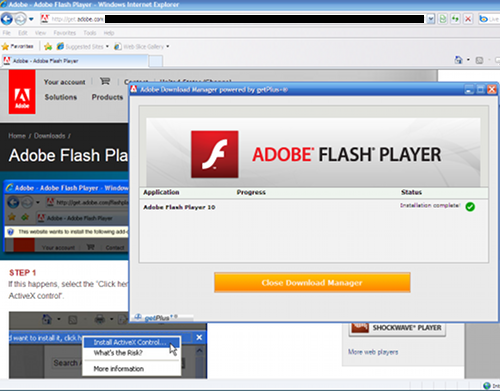The image size is (500, 391).
Task: Click the More web players link
Action: [373, 352]
